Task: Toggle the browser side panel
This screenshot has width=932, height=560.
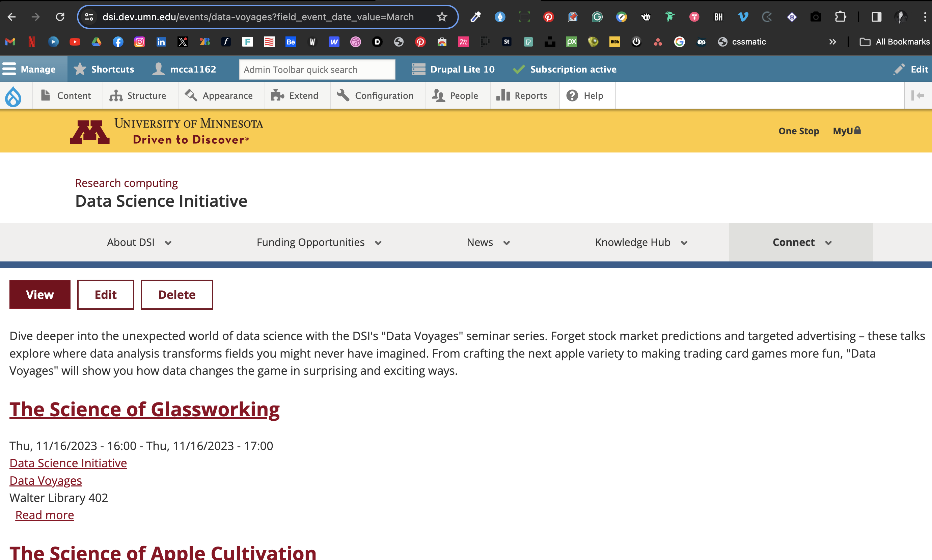Action: 876,17
